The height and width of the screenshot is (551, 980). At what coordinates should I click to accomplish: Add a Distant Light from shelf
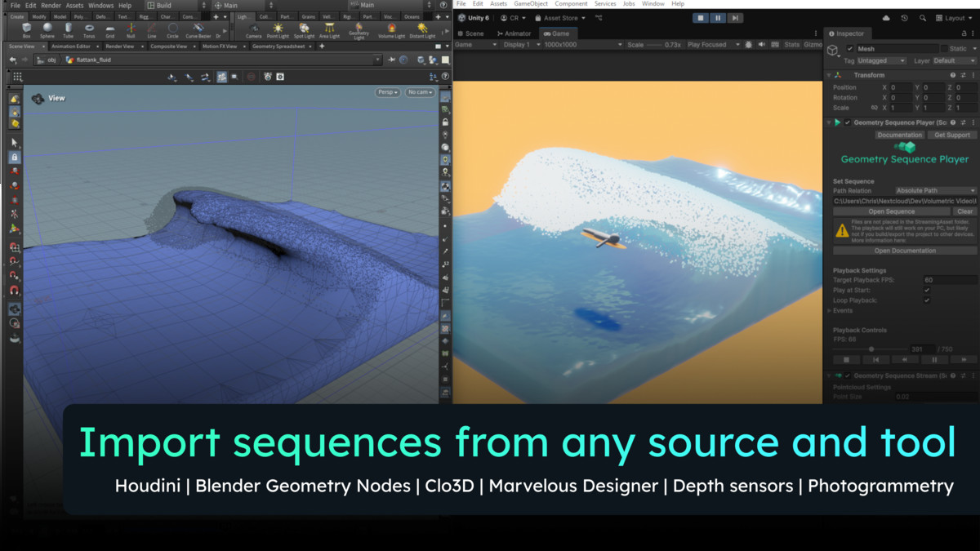422,29
